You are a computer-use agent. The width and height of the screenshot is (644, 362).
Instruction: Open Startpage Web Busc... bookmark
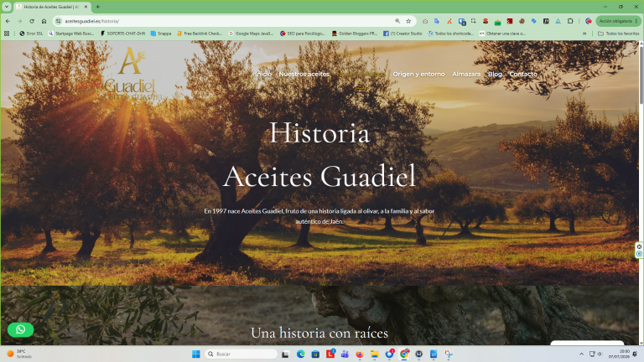(71, 34)
